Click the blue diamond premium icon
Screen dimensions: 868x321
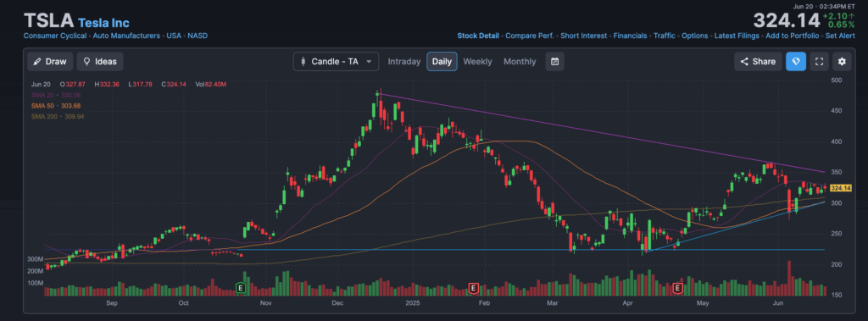click(x=796, y=62)
